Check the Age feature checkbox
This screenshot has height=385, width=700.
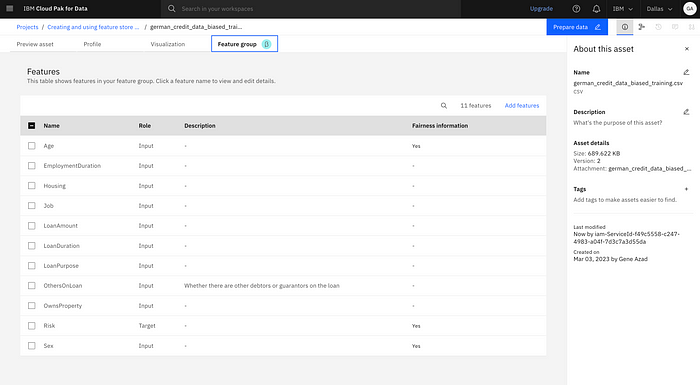[x=32, y=146]
